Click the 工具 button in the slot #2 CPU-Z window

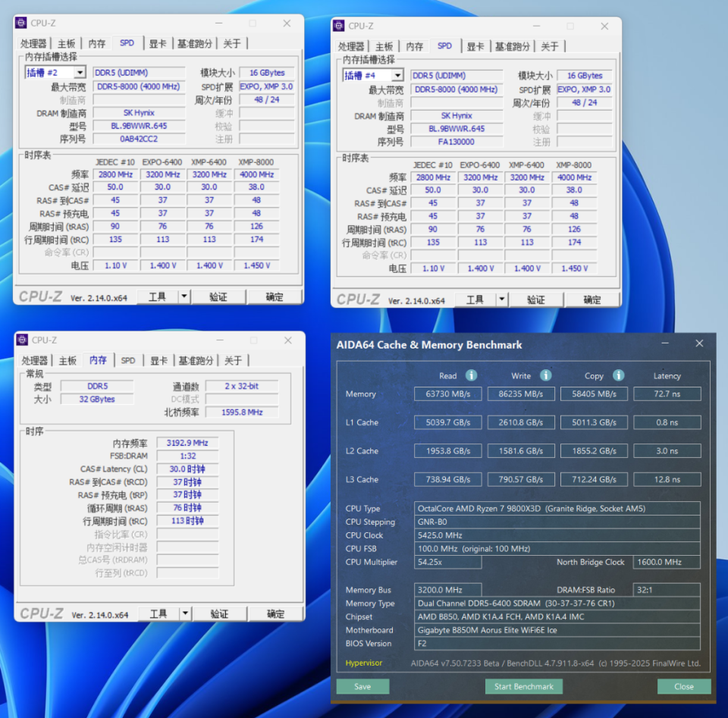158,296
